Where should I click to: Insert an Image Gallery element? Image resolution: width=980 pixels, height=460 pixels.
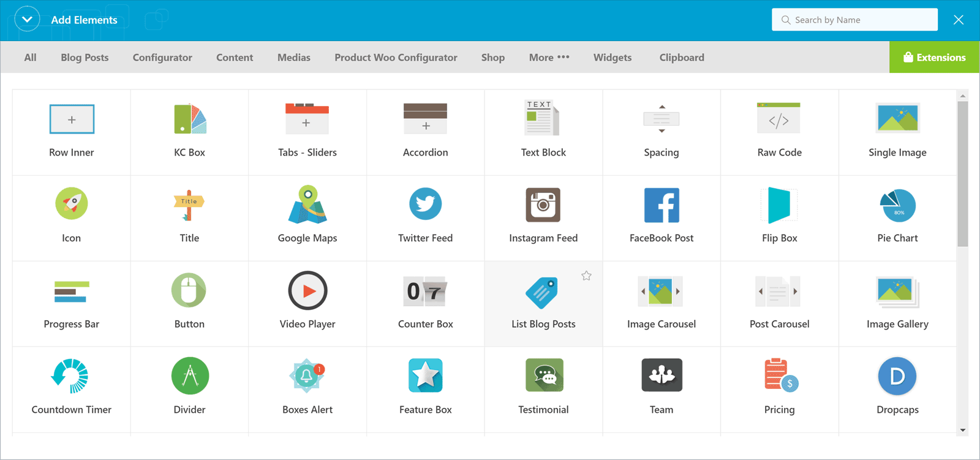pyautogui.click(x=897, y=304)
